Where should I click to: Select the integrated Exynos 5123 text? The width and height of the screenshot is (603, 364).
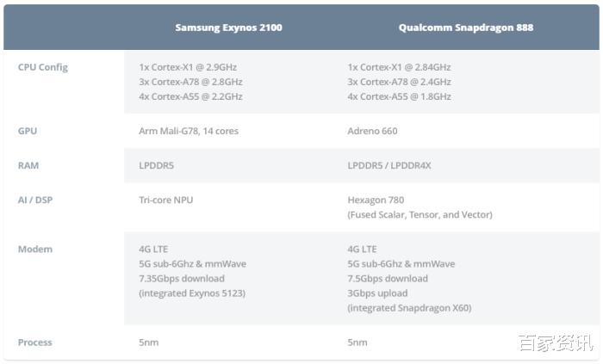[x=192, y=293]
